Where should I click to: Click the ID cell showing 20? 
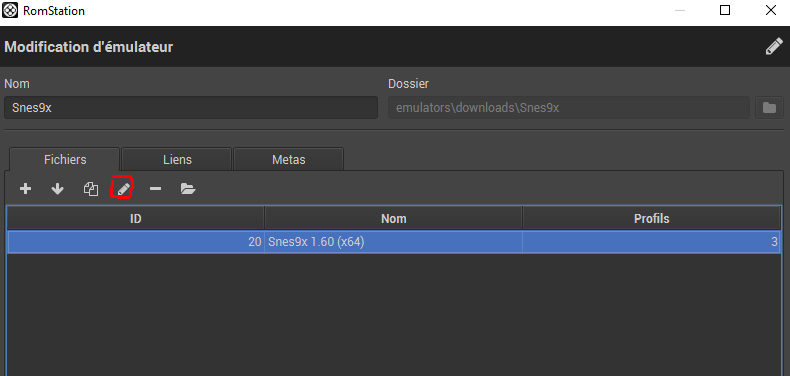136,242
